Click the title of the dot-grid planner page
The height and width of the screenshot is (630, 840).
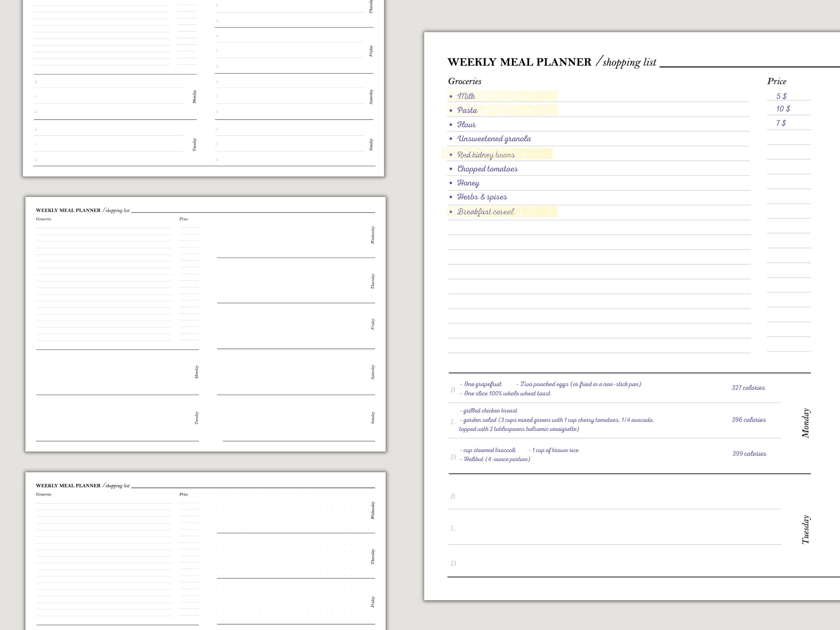83,486
